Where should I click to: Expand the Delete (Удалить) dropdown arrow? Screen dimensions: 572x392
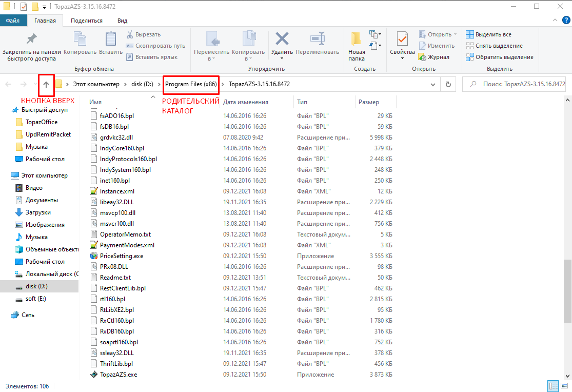pyautogui.click(x=282, y=58)
